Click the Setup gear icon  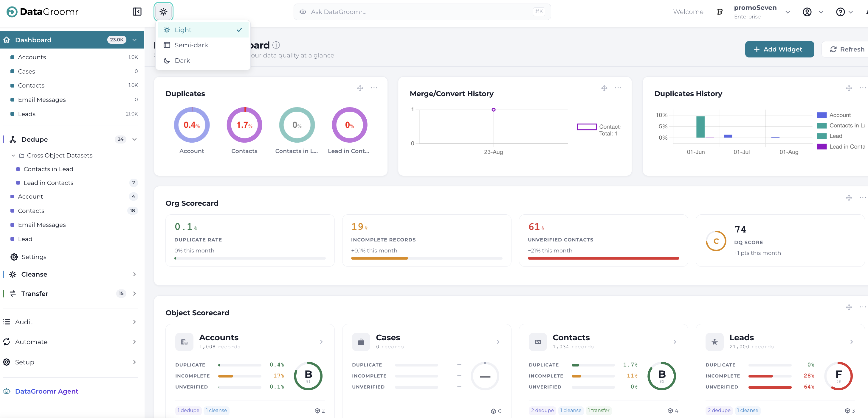tap(7, 362)
